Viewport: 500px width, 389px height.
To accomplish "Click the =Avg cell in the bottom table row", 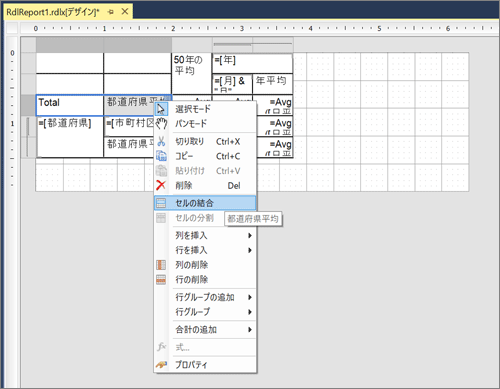I will click(x=275, y=147).
